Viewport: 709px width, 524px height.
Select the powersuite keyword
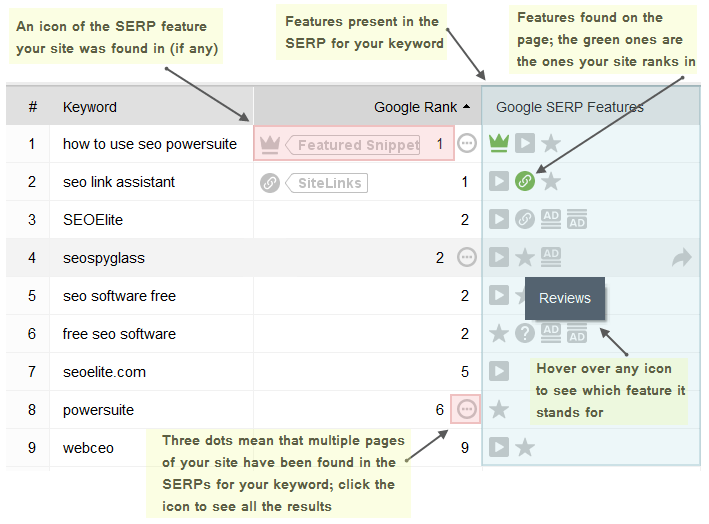point(98,410)
